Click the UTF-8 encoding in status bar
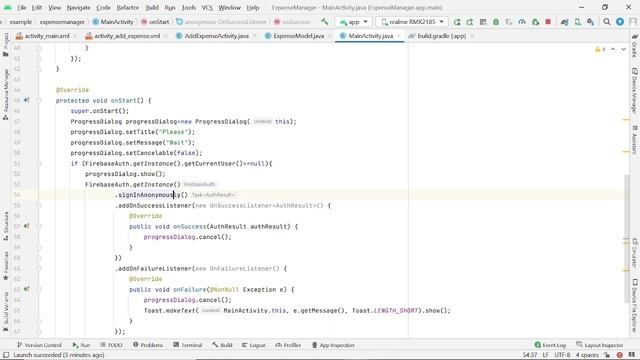This screenshot has width=640, height=360. pyautogui.click(x=562, y=355)
